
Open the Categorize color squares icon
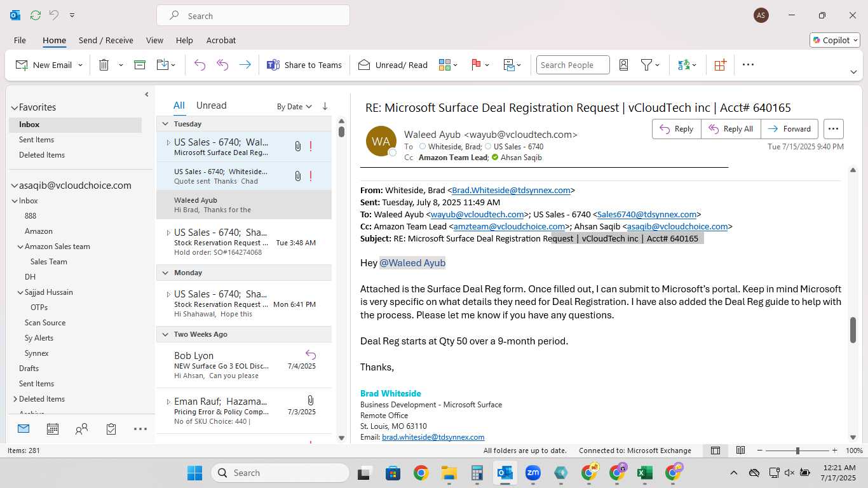pos(445,65)
